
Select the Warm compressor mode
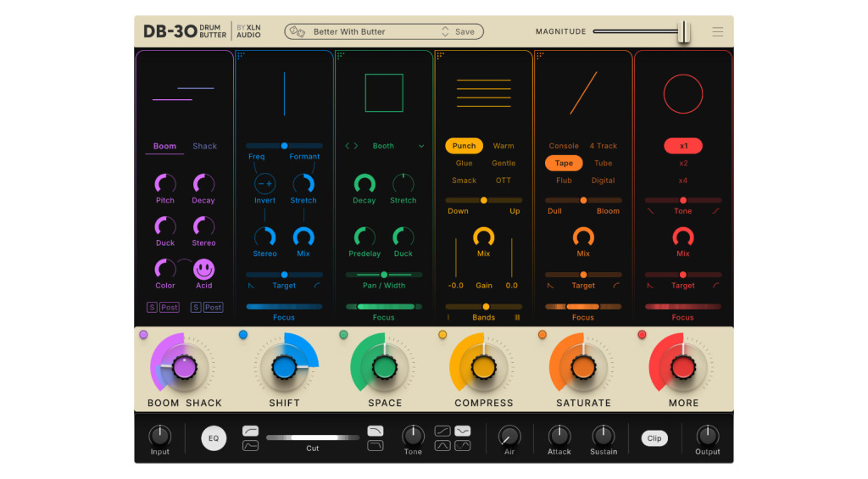tap(504, 146)
